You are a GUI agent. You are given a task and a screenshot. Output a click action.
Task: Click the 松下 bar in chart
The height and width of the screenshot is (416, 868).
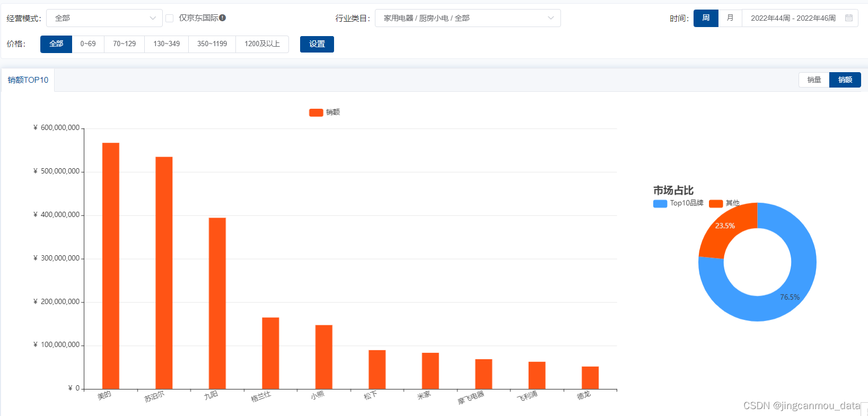point(377,369)
